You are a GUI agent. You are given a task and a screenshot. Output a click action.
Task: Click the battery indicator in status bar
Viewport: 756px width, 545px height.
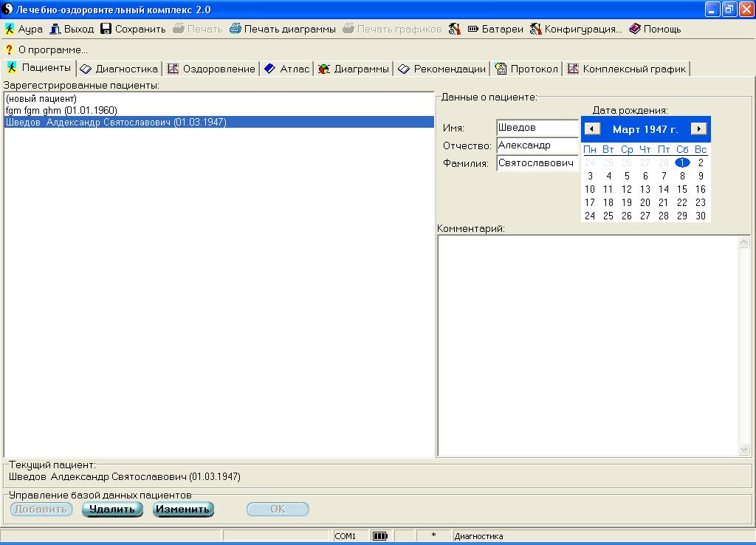[380, 536]
